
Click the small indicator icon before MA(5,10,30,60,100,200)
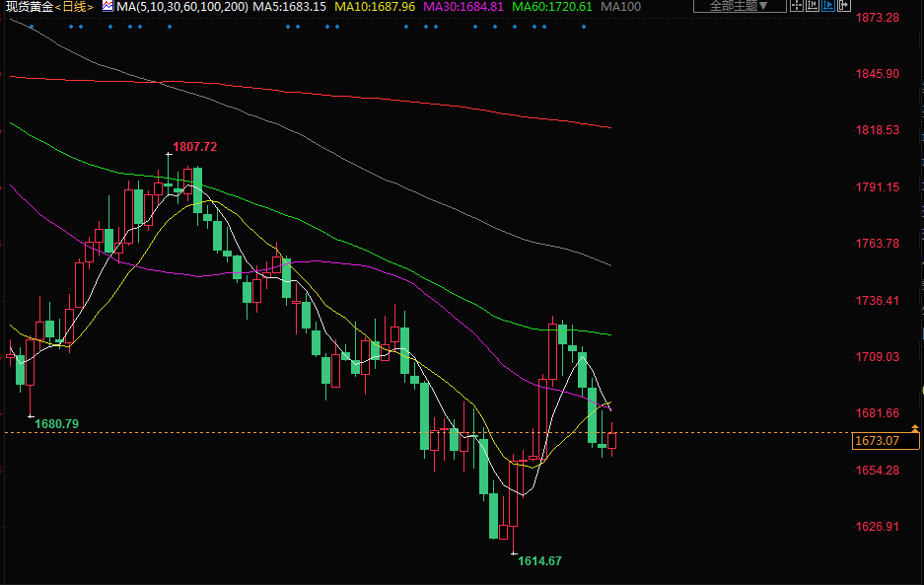tap(107, 6)
